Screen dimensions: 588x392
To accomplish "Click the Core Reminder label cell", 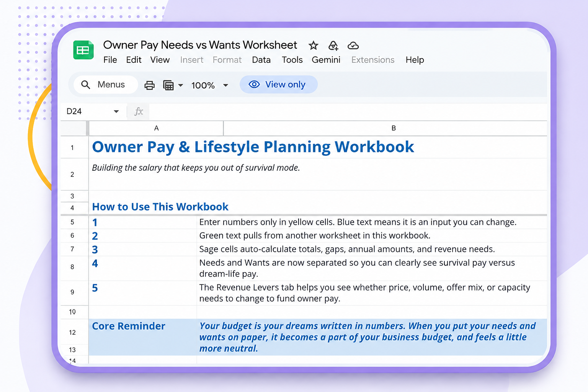I will pos(143,337).
